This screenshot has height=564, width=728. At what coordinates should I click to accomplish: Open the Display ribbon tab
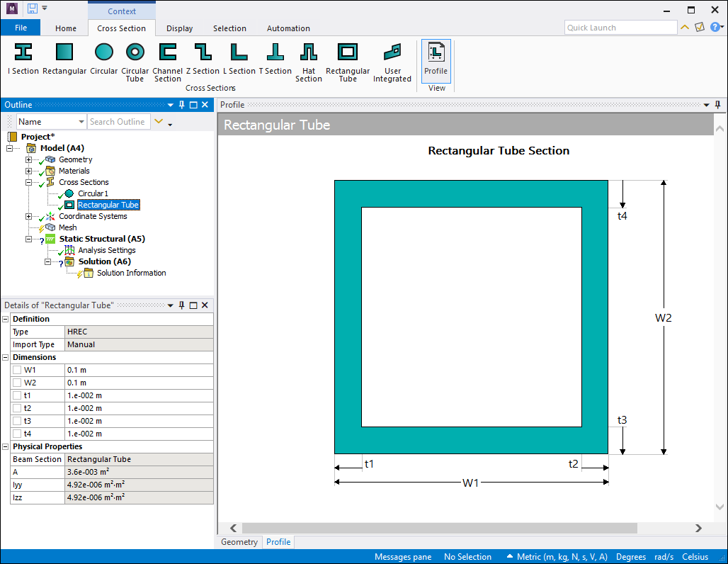pyautogui.click(x=179, y=28)
